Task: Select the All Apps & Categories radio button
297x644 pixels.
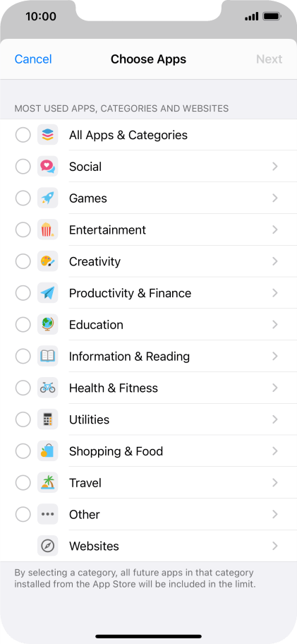Action: (23, 135)
